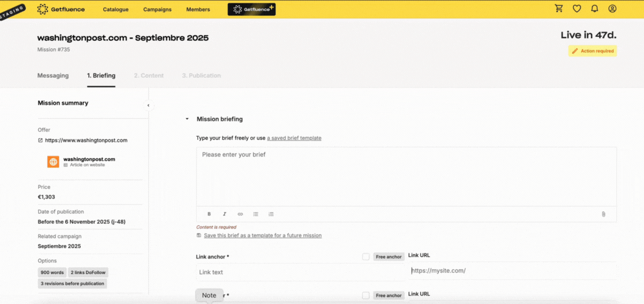
Task: Toggle bold formatting in brief editor
Action: pyautogui.click(x=209, y=214)
